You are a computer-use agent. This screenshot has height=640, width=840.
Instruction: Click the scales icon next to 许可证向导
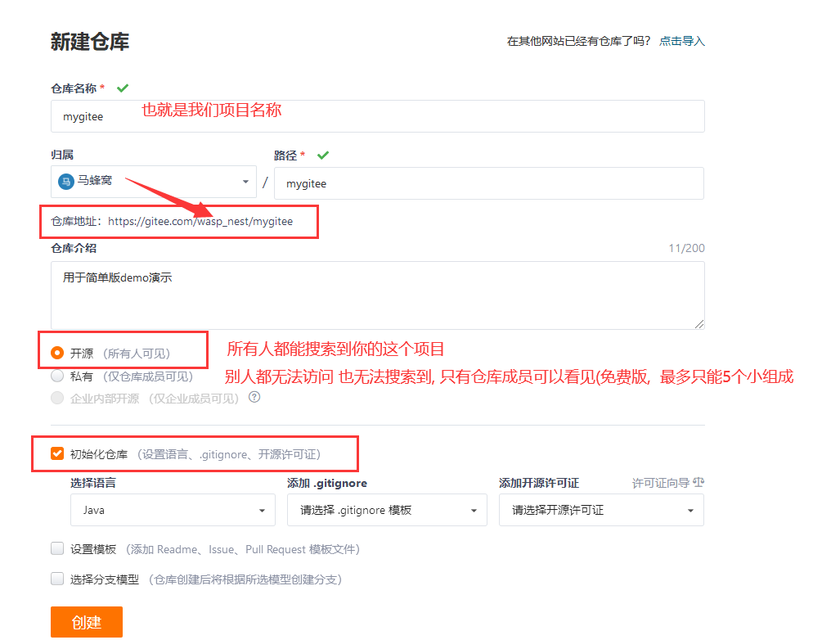coord(698,483)
